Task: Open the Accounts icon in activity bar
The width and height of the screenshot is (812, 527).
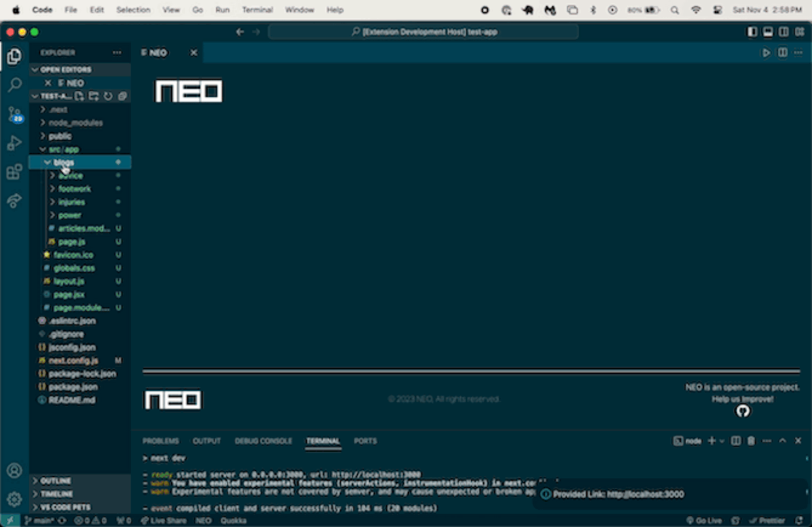Action: [x=14, y=471]
